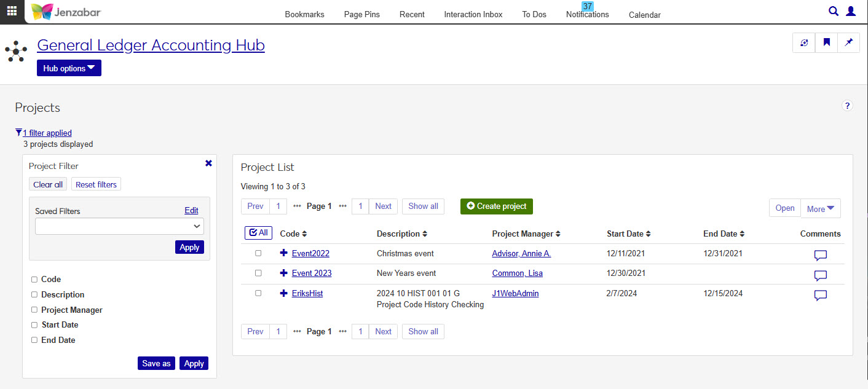Open the Notifications menu item
868x389 pixels.
[587, 14]
